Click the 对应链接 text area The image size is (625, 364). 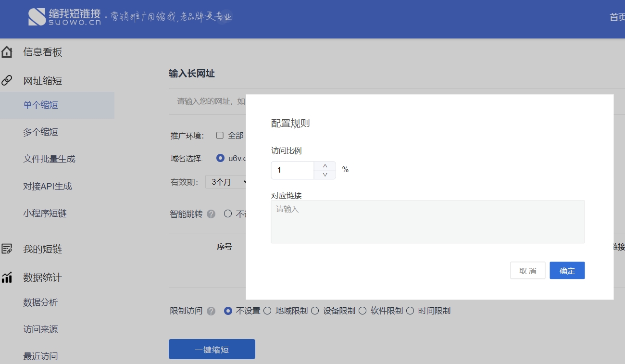pyautogui.click(x=427, y=222)
